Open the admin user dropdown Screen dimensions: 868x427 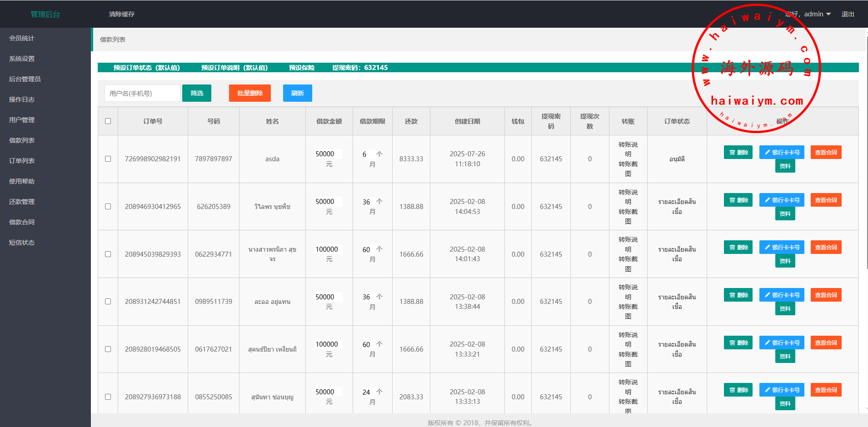point(817,14)
